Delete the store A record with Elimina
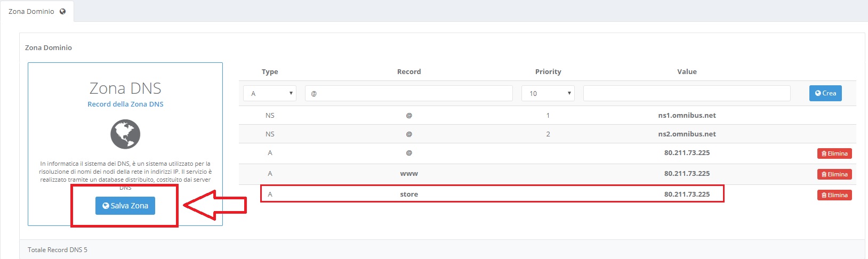The image size is (868, 259). 834,195
